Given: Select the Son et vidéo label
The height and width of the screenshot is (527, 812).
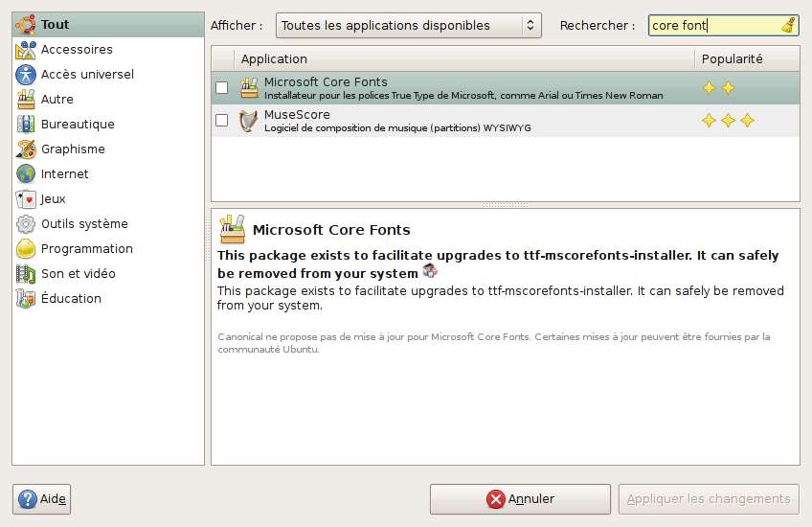Looking at the screenshot, I should pos(79,274).
